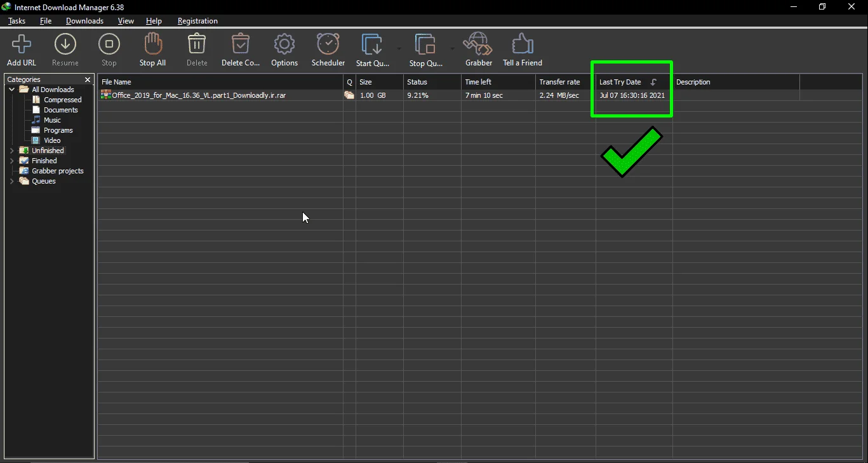868x463 pixels.
Task: Click the queue icon in the Q column
Action: click(x=349, y=95)
